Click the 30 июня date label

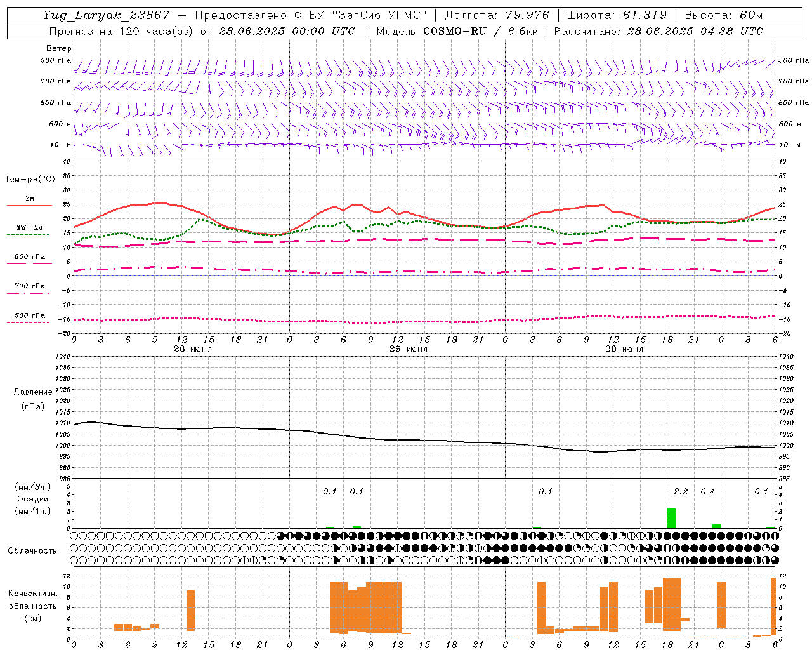tap(624, 349)
